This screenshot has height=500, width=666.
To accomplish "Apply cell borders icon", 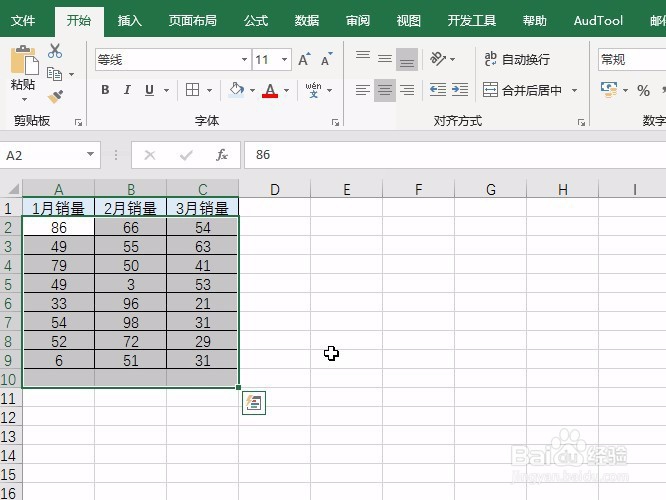I will (192, 90).
